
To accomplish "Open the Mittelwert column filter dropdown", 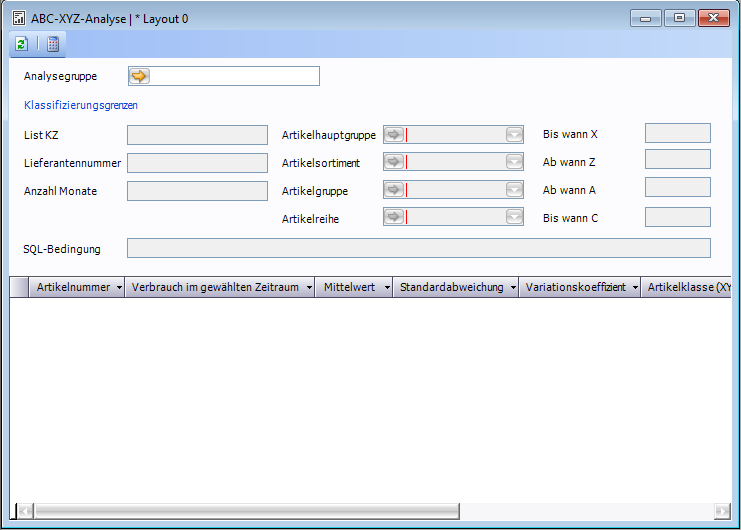I will coord(384,288).
